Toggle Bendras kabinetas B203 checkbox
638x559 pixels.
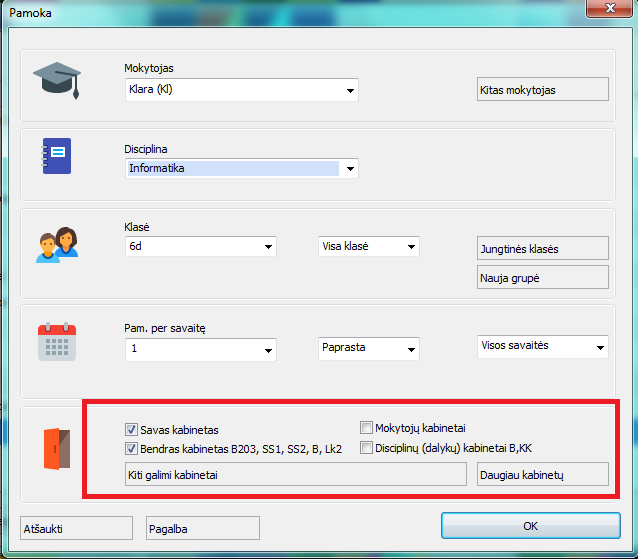tap(132, 449)
